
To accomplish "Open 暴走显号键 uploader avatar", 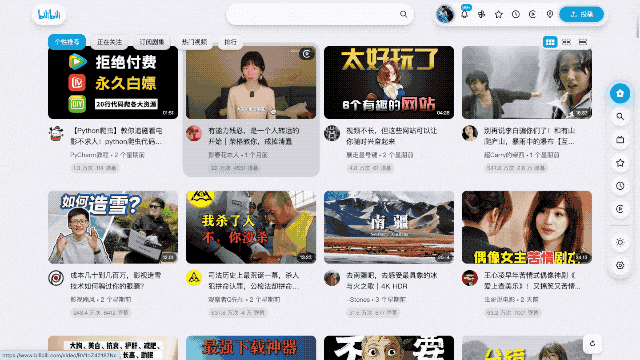I will tap(332, 133).
